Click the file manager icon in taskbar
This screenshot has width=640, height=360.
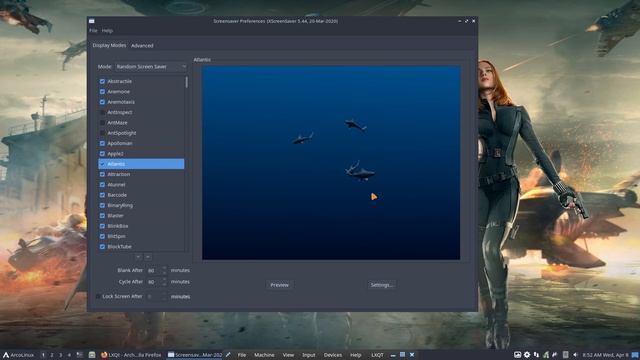[x=92, y=355]
